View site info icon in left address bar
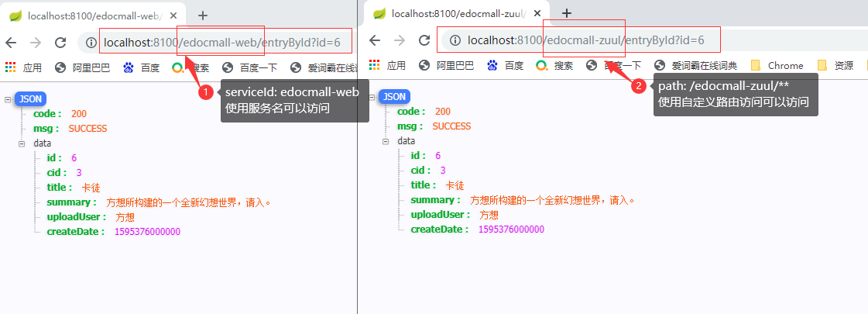This screenshot has height=314, width=868. (x=91, y=42)
